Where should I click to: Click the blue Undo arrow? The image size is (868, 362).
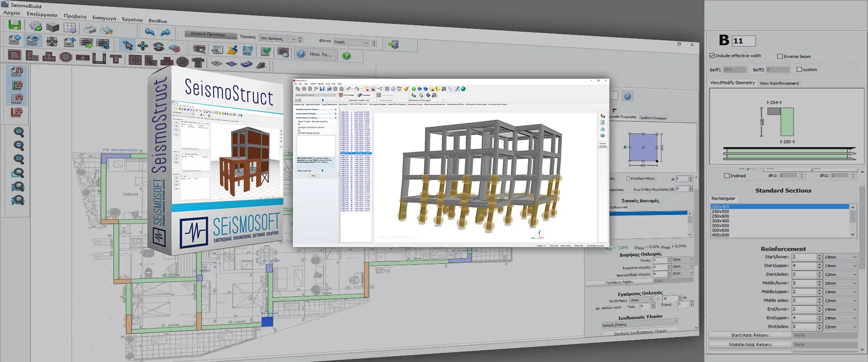tap(150, 32)
